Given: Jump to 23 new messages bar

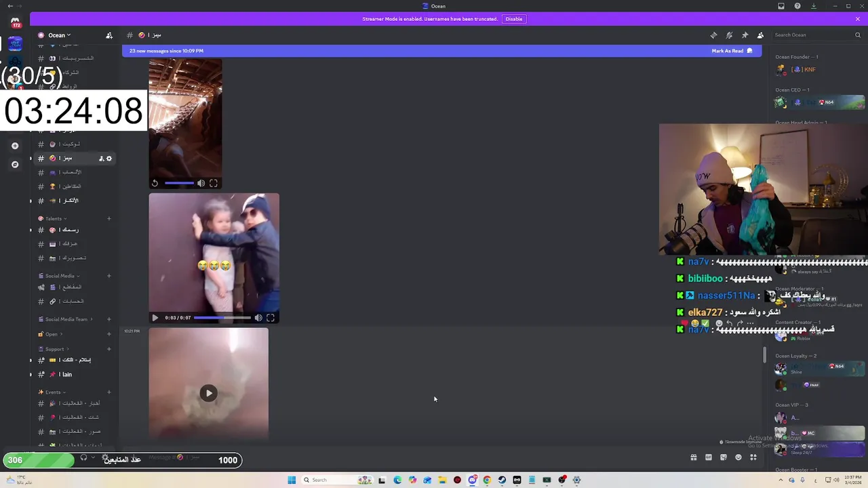Looking at the screenshot, I should point(441,51).
